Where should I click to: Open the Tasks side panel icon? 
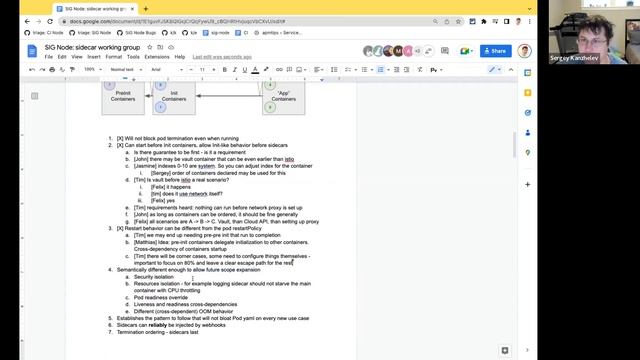527,113
